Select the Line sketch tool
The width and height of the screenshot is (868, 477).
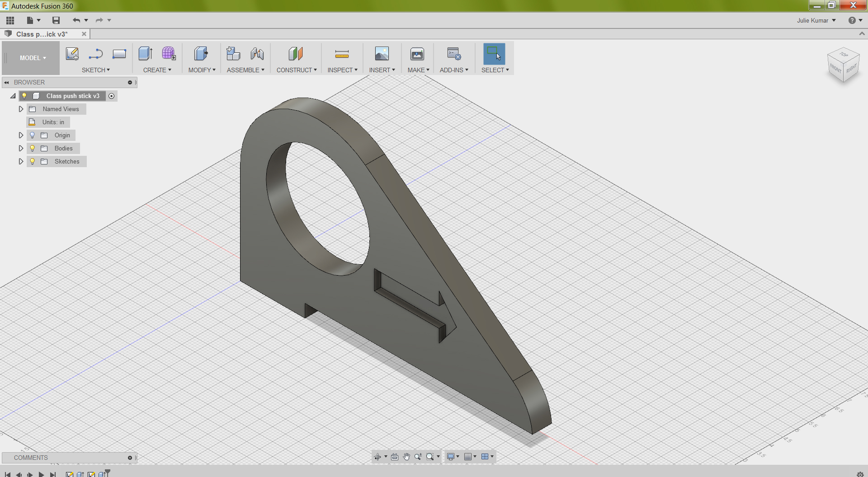(x=96, y=54)
